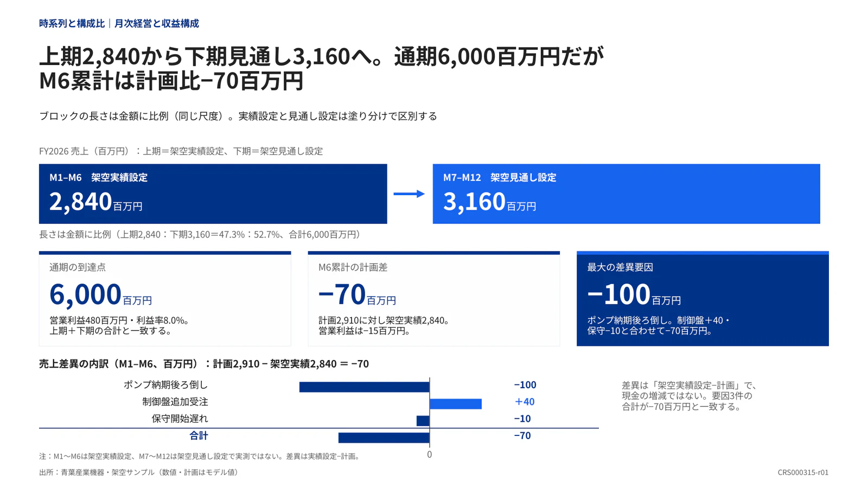Click the footnote starting '注：M1〜M6は架空実績設定'
Image resolution: width=868 pixels, height=488 pixels.
coord(201,457)
